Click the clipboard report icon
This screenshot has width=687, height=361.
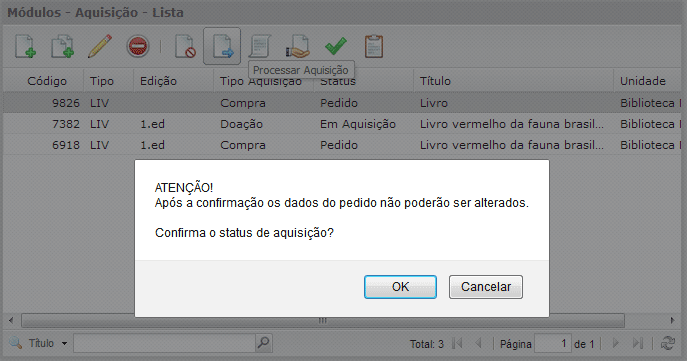click(374, 46)
